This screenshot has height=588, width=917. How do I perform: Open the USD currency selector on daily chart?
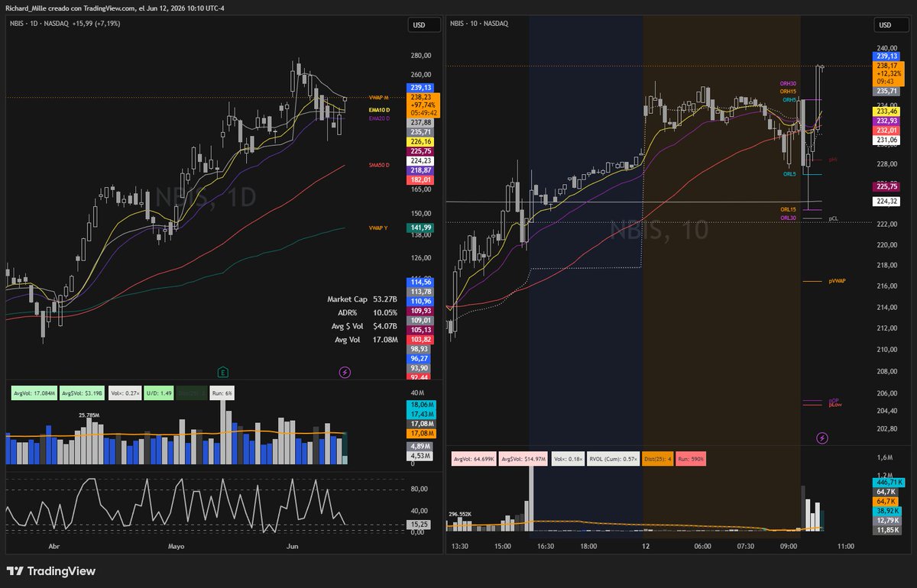click(425, 25)
